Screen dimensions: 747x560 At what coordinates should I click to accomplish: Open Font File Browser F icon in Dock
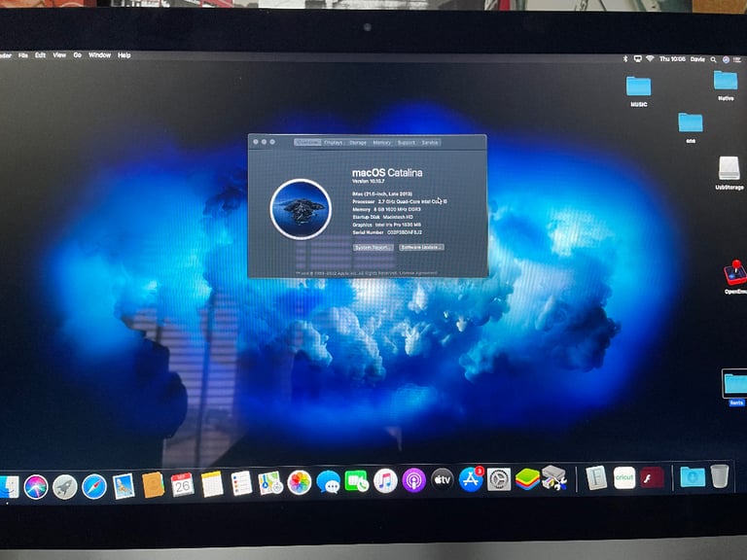[596, 477]
